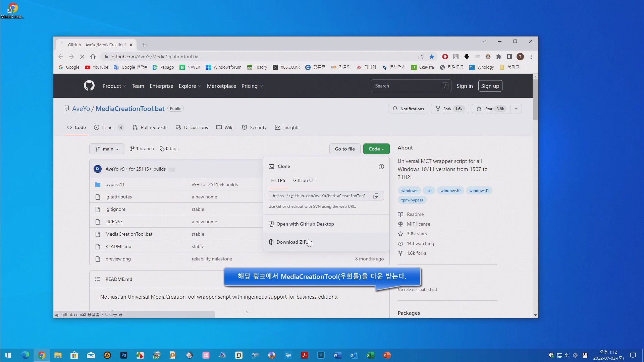Open Chrome tab search chevron

tap(484, 41)
